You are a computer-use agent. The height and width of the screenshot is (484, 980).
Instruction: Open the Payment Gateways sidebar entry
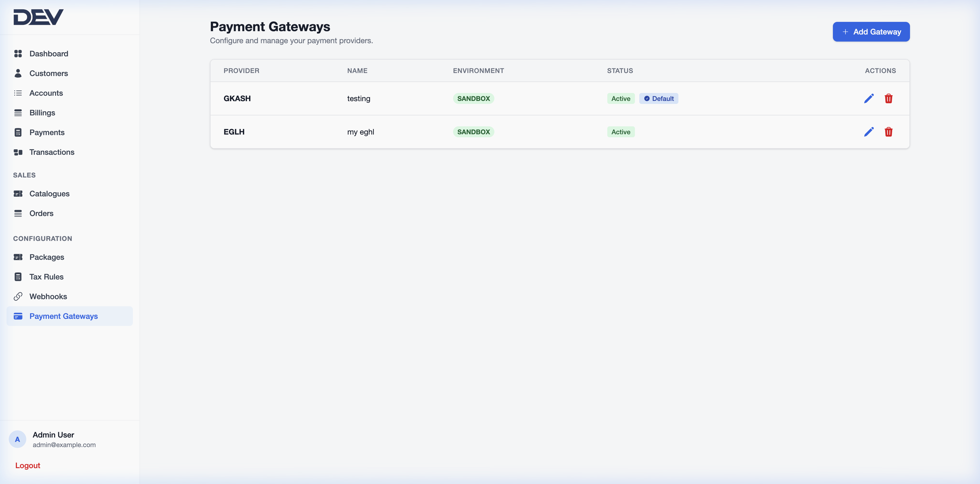(63, 316)
